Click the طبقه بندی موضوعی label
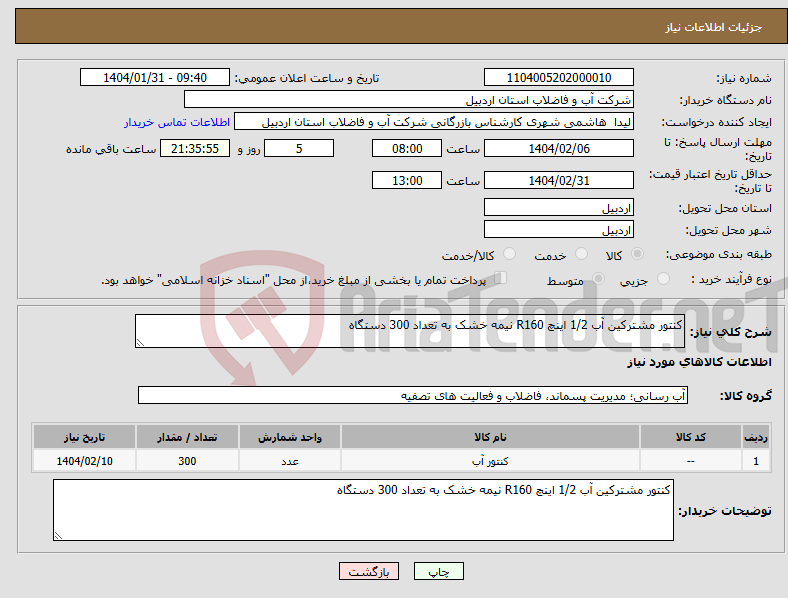Image resolution: width=788 pixels, height=598 pixels. pos(719,254)
